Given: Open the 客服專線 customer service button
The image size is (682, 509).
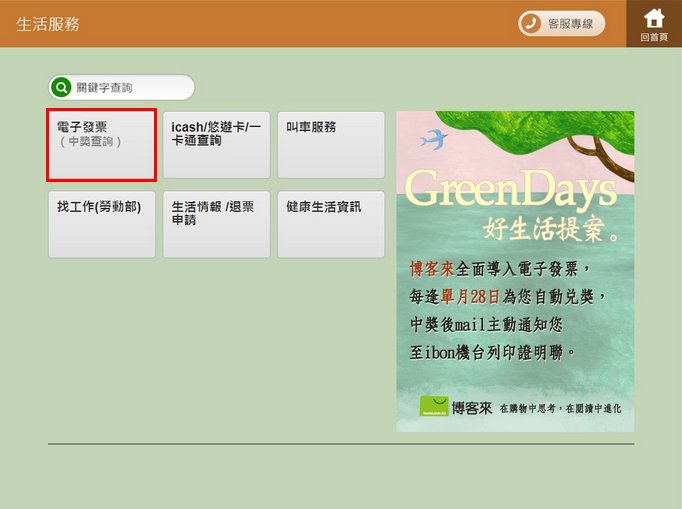Looking at the screenshot, I should coord(562,23).
